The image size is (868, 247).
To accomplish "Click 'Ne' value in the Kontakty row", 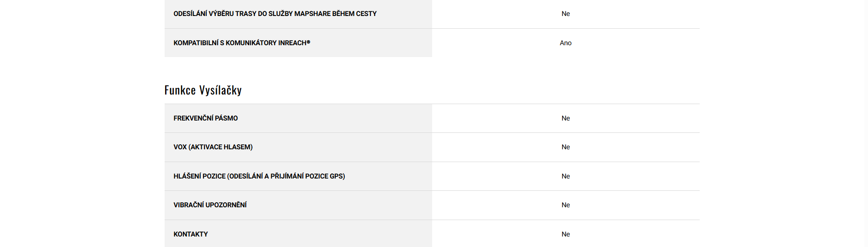I will [x=565, y=234].
